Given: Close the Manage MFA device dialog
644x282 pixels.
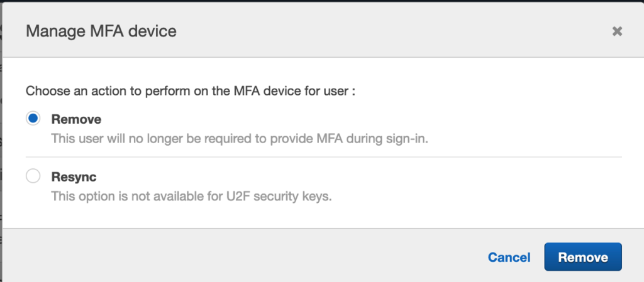Looking at the screenshot, I should (617, 31).
